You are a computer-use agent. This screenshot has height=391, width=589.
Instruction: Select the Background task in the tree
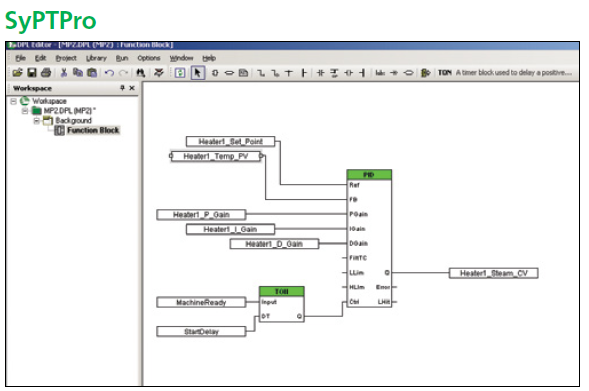point(74,121)
